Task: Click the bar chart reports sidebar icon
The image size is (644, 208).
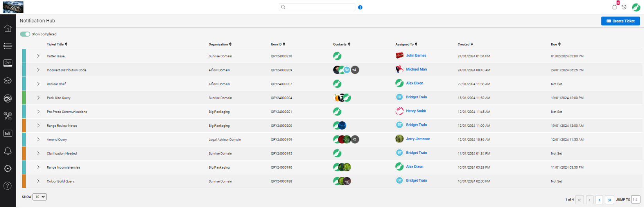Action: coord(8,133)
